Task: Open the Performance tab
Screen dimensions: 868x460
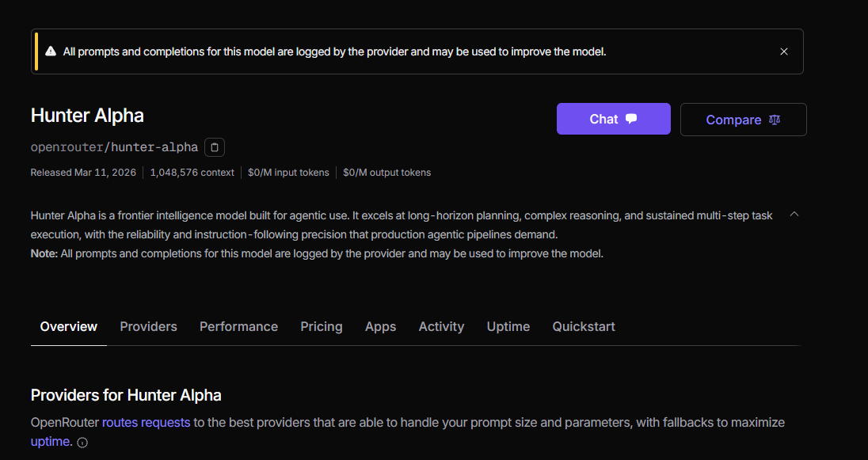Action: click(238, 326)
